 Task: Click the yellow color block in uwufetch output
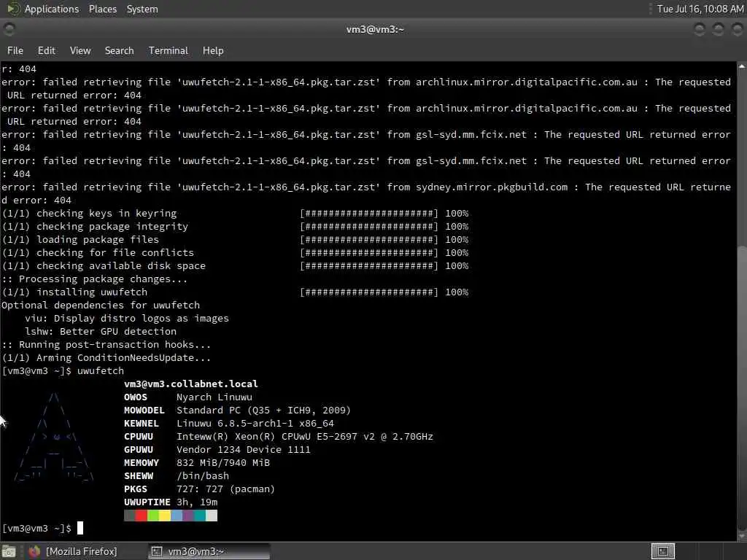[164, 516]
